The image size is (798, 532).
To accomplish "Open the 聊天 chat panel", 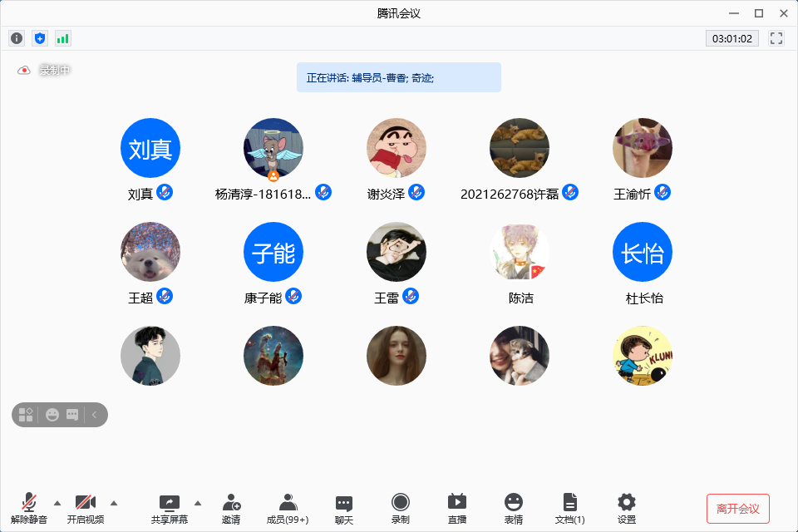I will point(344,508).
